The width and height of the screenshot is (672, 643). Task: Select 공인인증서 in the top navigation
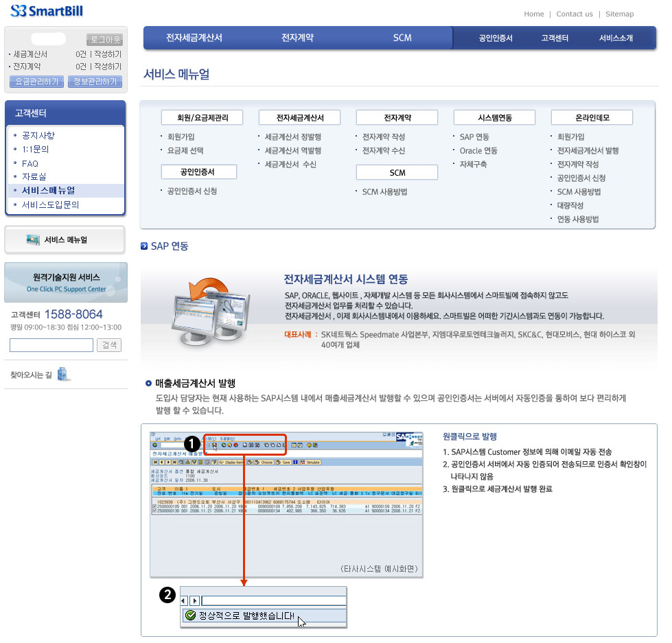tap(496, 38)
